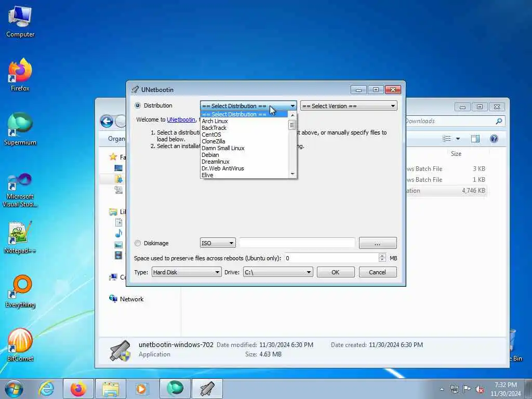This screenshot has height=399, width=532.
Task: Choose BackTrack from the distribution list
Action: click(244, 128)
